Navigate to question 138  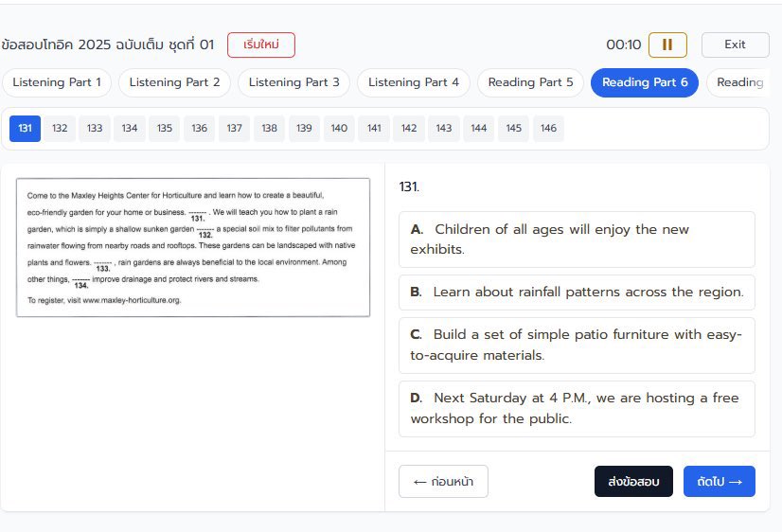pos(269,128)
